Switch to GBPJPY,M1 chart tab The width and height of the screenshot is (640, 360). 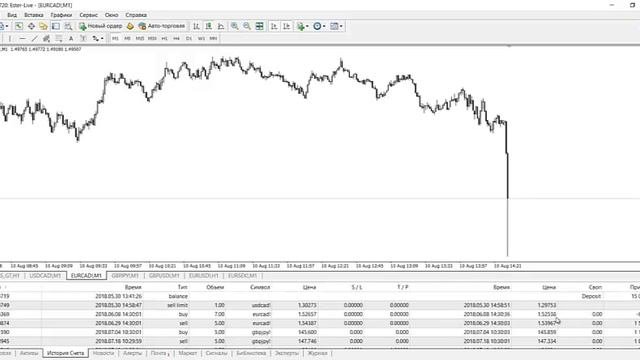(x=125, y=276)
